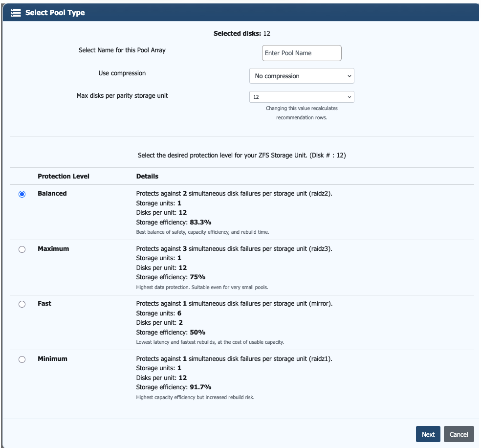Click the Enter Pool Name field
The width and height of the screenshot is (481, 448).
(x=302, y=53)
